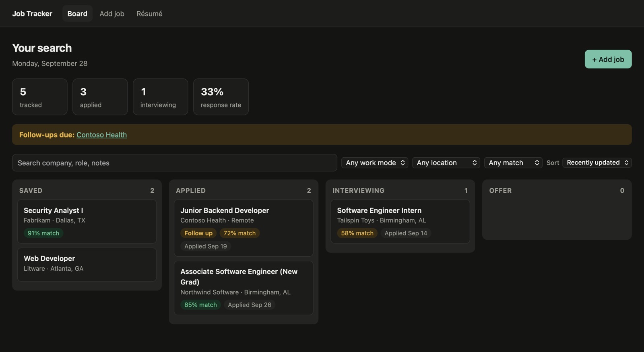Click the Follow-ups due: label

[47, 135]
